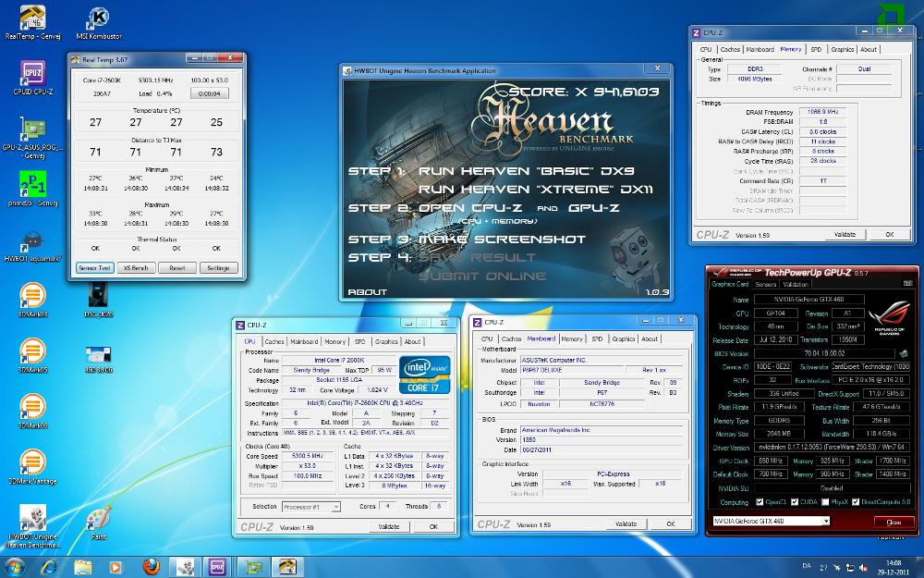This screenshot has height=578, width=924.
Task: Click the Reset button in Real Temp
Action: click(176, 268)
